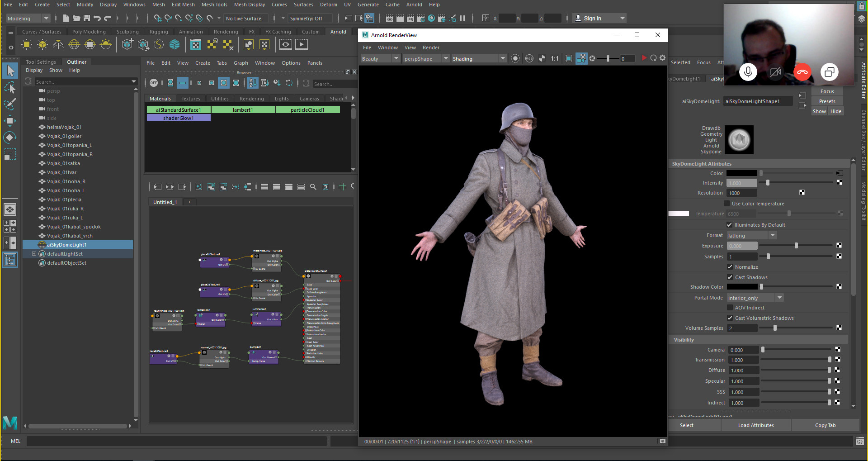This screenshot has height=461, width=868.
Task: Activate the Rotate tool in toolbox
Action: 10,137
